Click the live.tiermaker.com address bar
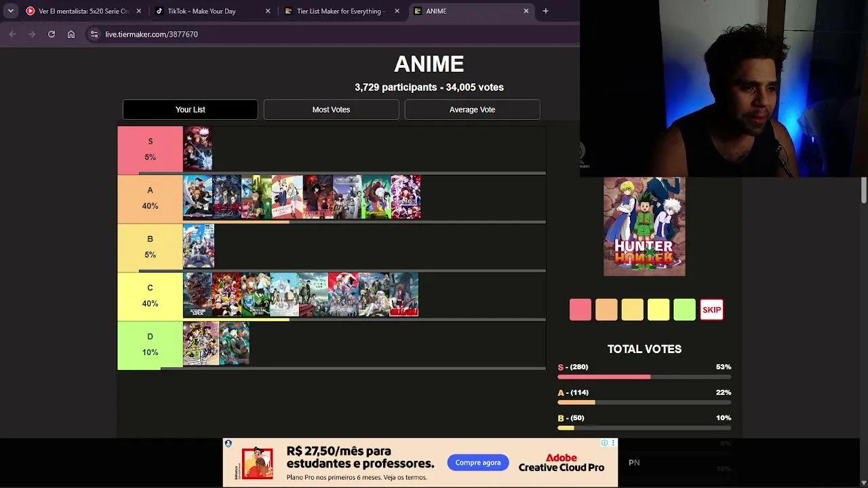Image resolution: width=868 pixels, height=488 pixels. [332, 34]
